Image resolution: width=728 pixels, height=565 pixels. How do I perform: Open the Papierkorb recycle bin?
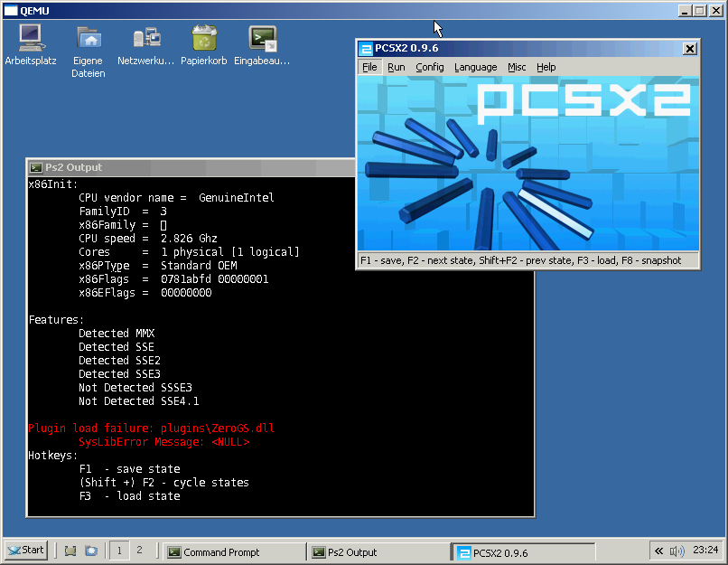pos(203,39)
